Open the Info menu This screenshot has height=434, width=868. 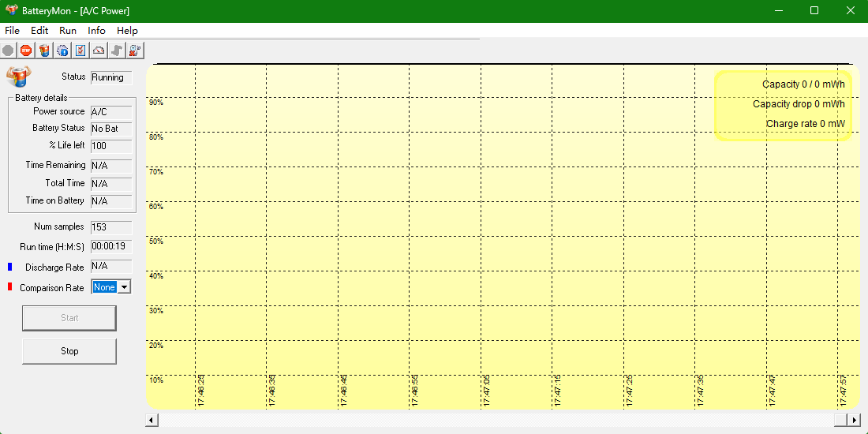tap(96, 31)
